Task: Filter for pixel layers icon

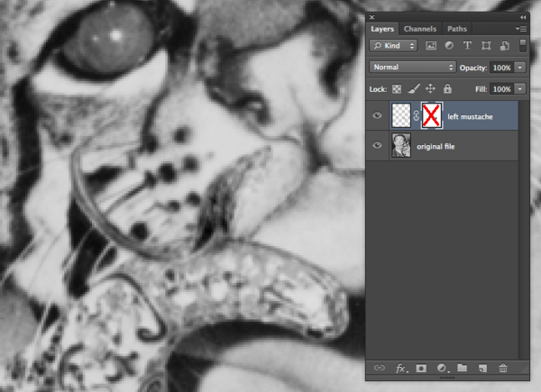Action: (x=431, y=45)
